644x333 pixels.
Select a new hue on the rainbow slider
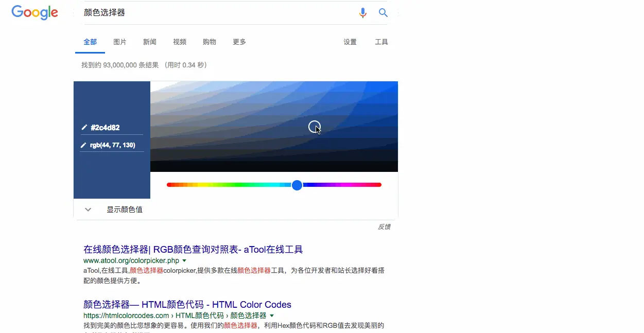(x=232, y=185)
